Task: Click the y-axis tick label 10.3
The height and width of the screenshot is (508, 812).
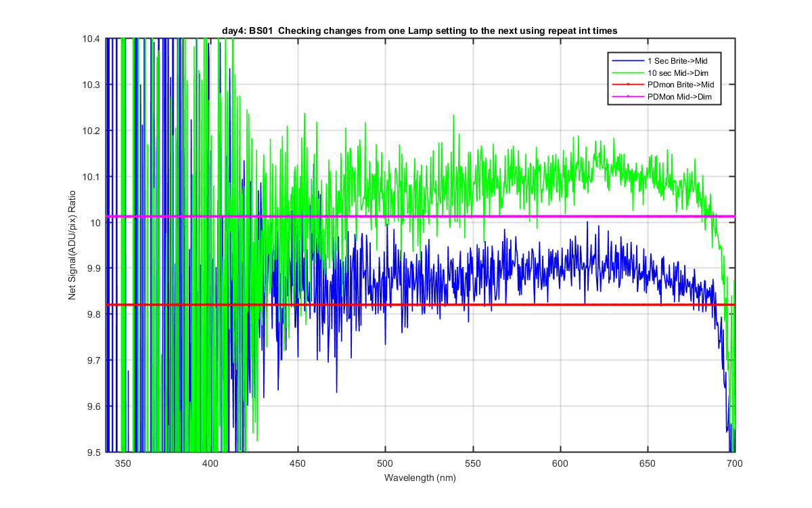Action: click(92, 85)
